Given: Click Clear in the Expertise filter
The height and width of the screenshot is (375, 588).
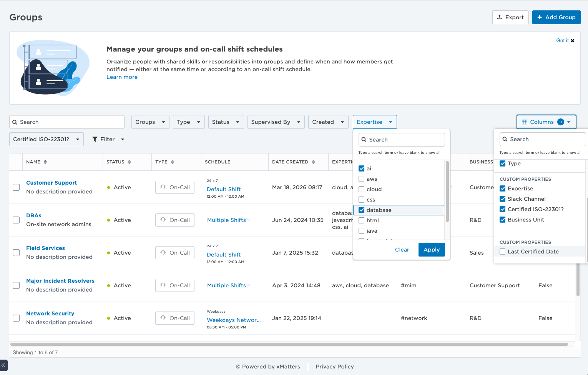Looking at the screenshot, I should click(402, 250).
